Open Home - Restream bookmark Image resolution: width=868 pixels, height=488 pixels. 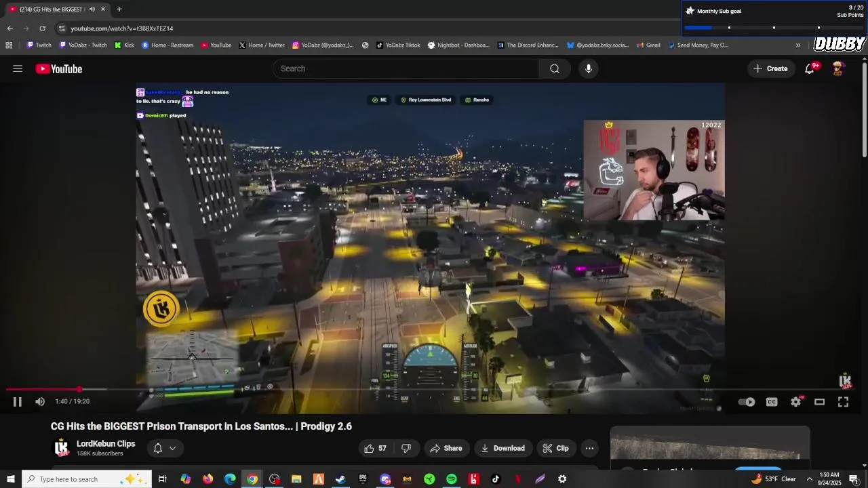(x=167, y=45)
